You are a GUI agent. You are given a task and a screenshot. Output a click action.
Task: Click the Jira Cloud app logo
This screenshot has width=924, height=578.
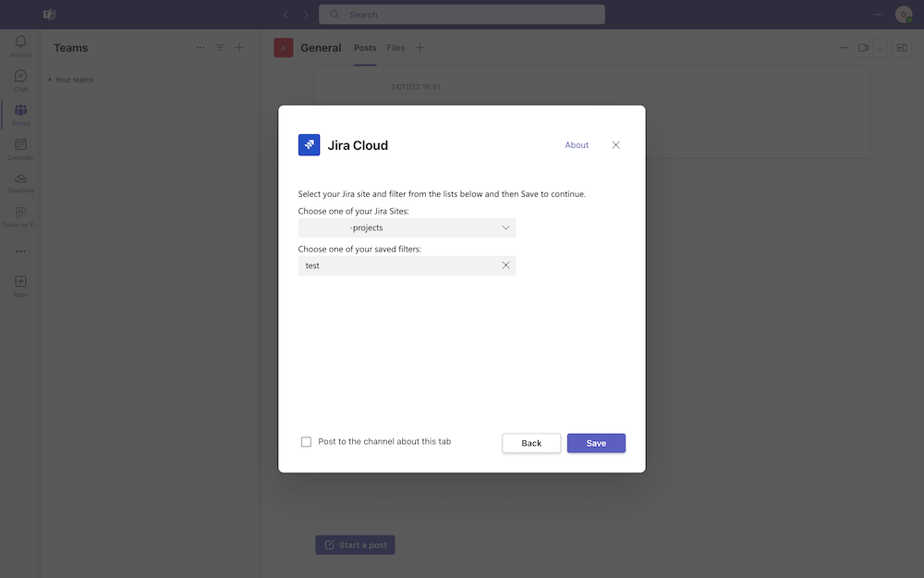pos(309,145)
